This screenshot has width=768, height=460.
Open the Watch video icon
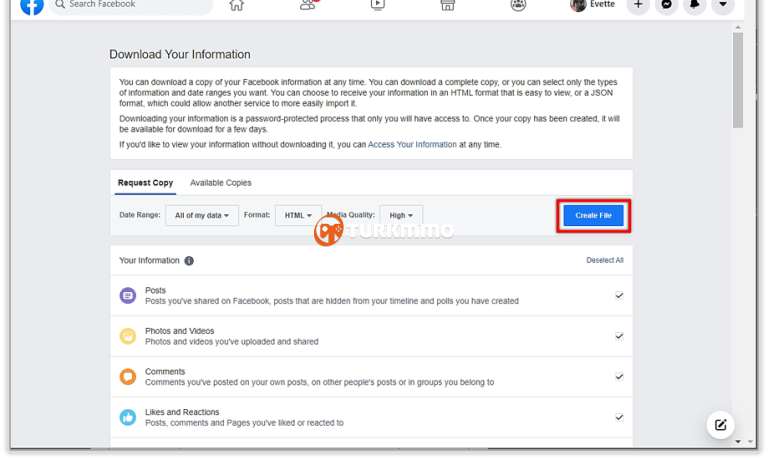point(377,5)
